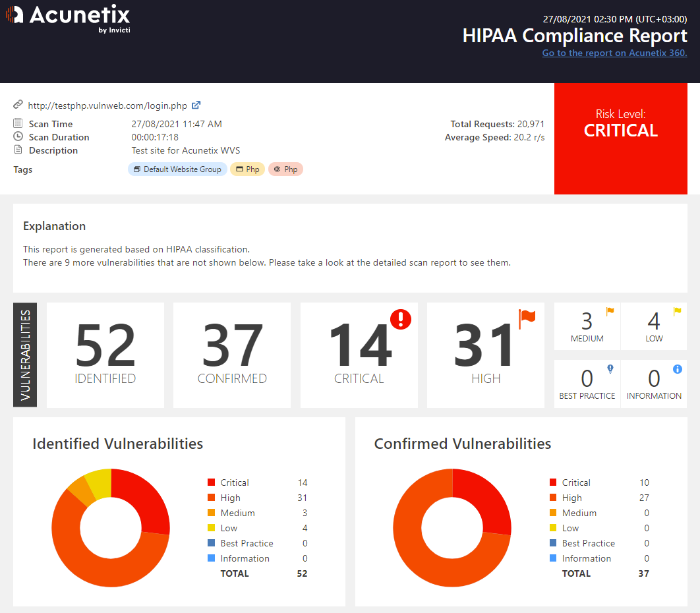The width and height of the screenshot is (700, 613).
Task: Select the yellow Php tag
Action: click(247, 169)
